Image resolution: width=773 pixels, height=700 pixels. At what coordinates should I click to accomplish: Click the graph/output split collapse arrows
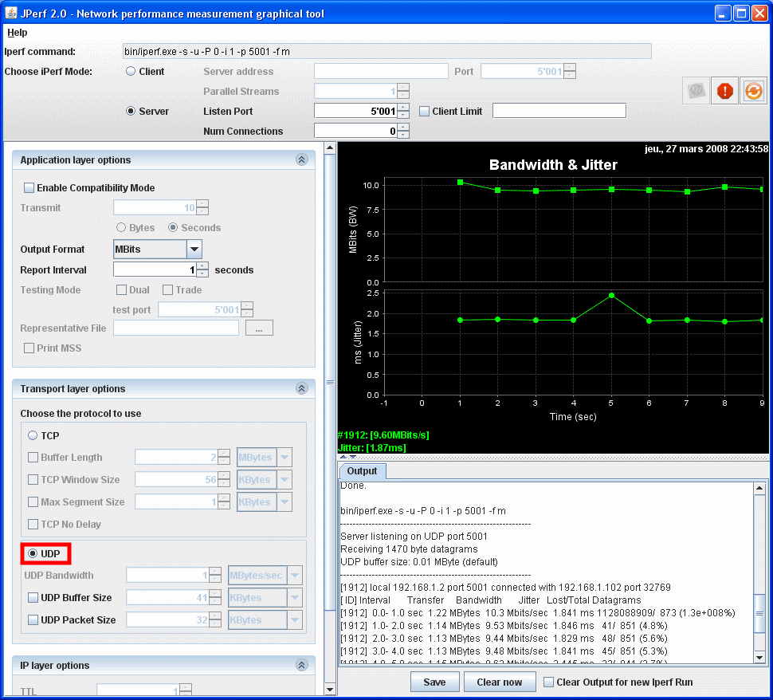pyautogui.click(x=348, y=457)
